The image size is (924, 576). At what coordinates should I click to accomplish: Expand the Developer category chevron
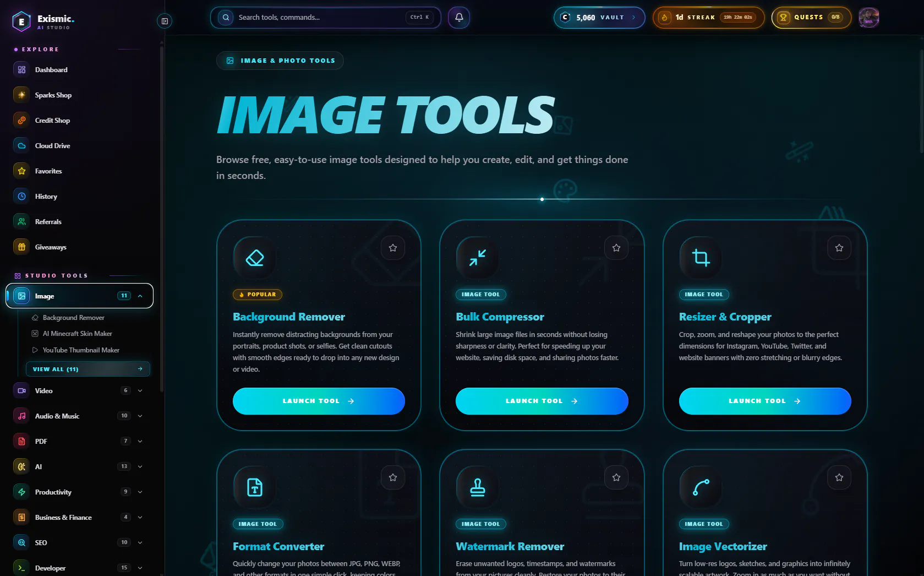click(140, 568)
